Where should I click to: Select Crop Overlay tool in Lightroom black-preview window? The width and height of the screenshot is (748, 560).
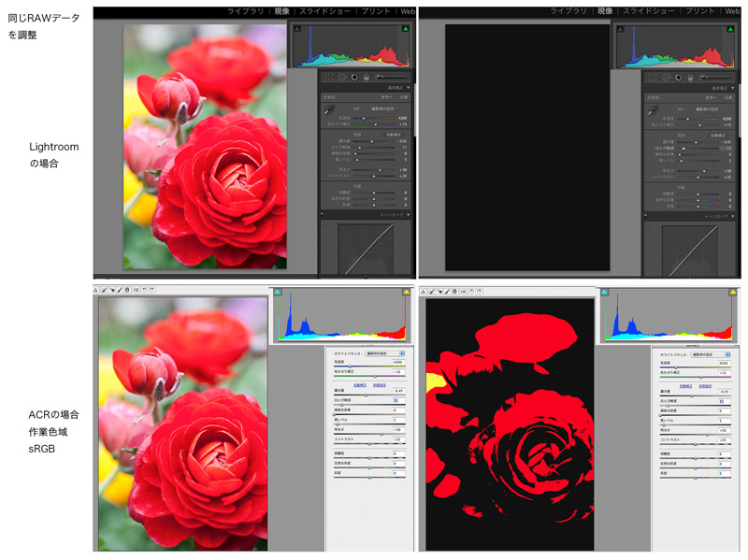click(x=653, y=78)
